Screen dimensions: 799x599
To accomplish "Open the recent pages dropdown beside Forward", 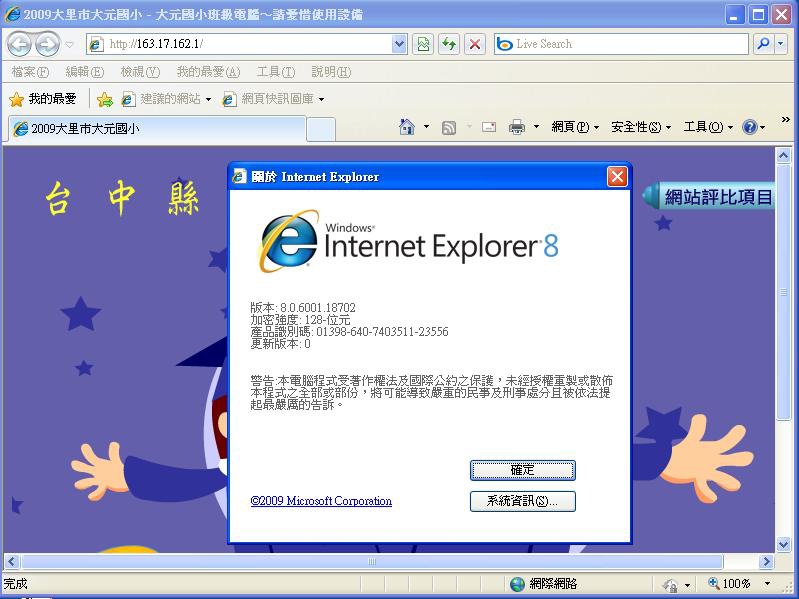I will [70, 45].
